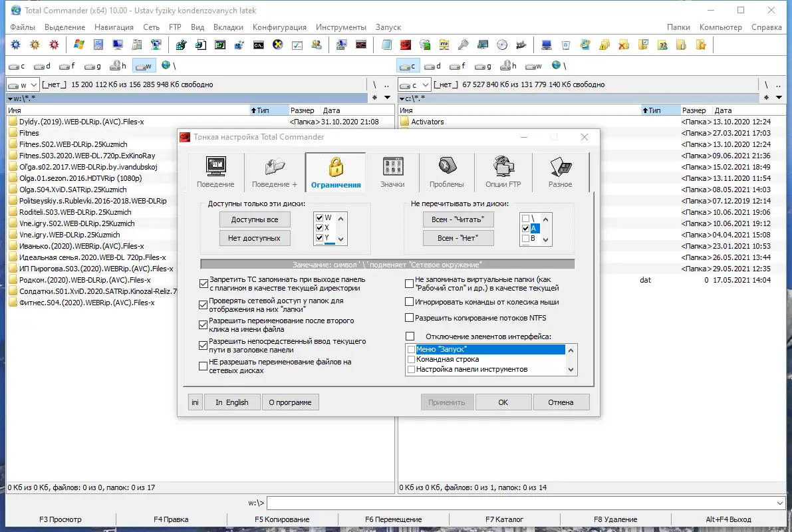This screenshot has width=792, height=532.
Task: Click the command line input field
Action: [x=520, y=503]
